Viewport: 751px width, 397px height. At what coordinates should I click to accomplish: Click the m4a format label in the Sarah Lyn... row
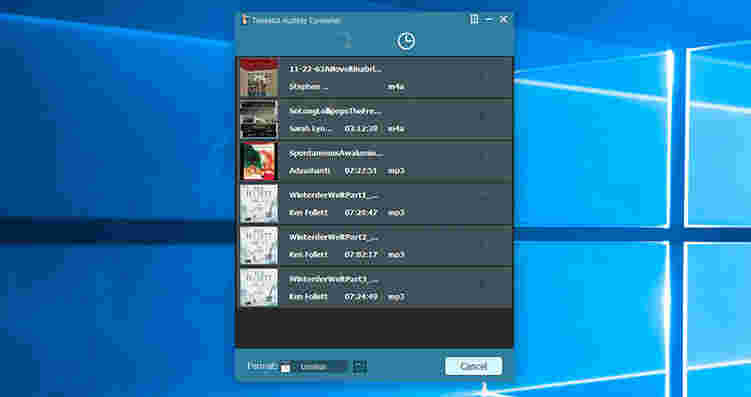[396, 129]
